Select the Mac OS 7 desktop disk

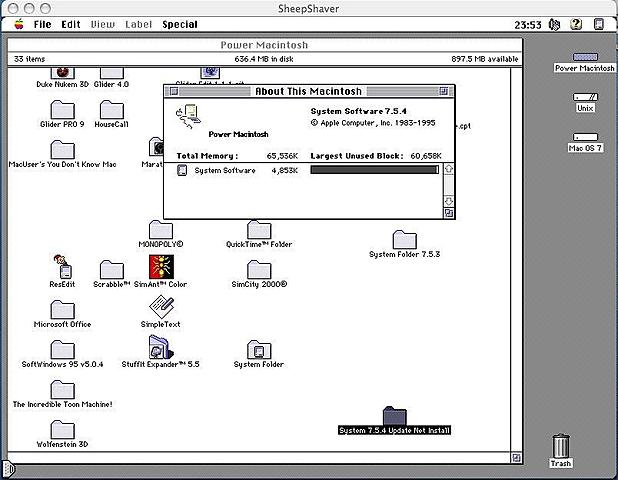(585, 137)
